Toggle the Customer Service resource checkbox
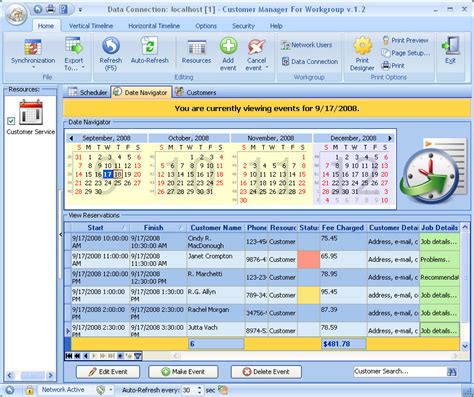This screenshot has height=397, width=474. 11,121
